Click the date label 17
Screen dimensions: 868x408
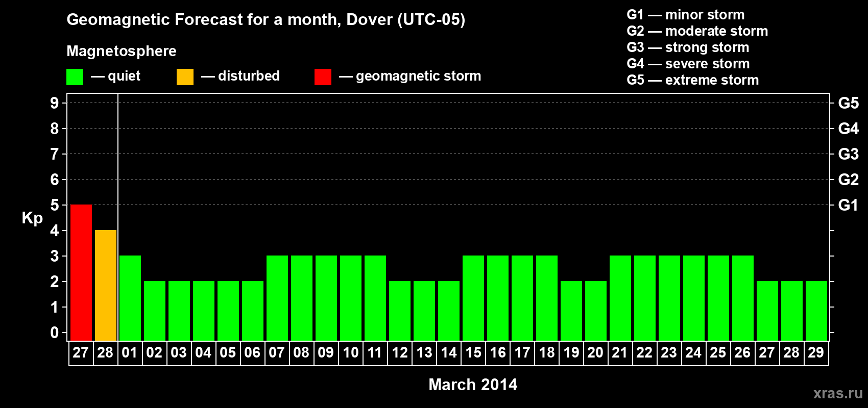(x=522, y=353)
